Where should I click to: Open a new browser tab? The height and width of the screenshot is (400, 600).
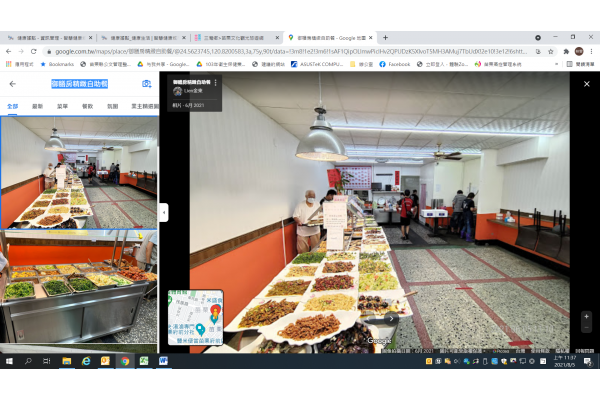[385, 38]
